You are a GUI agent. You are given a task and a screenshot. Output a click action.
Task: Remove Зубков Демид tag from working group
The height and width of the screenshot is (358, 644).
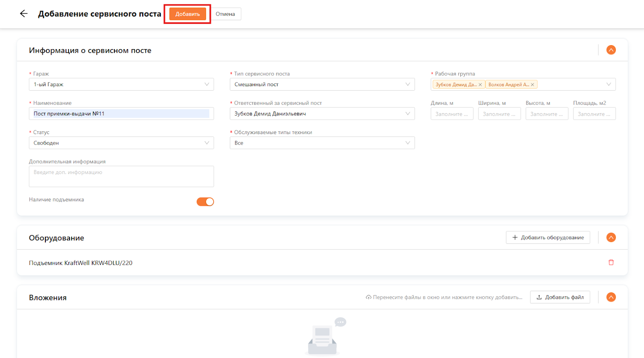(x=480, y=85)
